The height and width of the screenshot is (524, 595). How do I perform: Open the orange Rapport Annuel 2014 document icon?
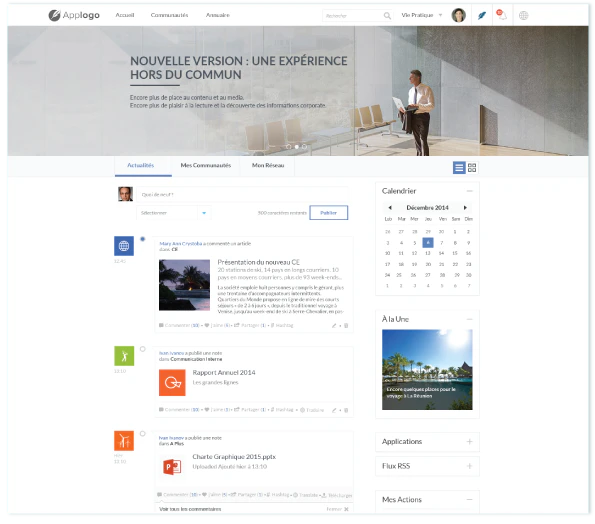[x=172, y=382]
